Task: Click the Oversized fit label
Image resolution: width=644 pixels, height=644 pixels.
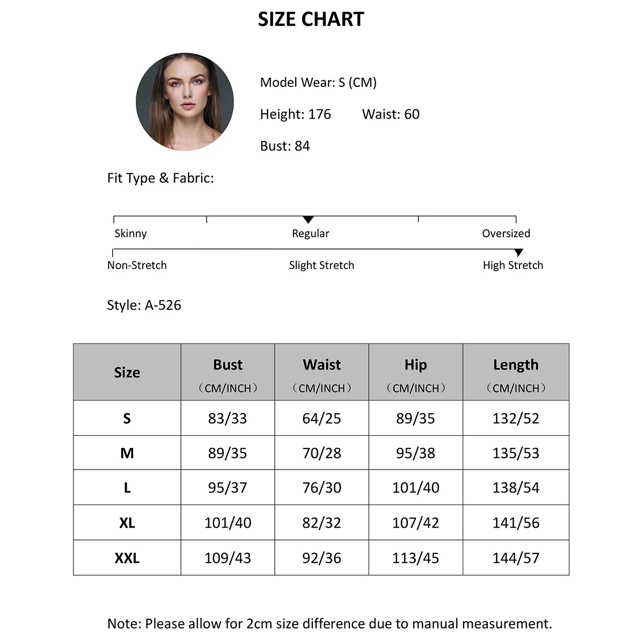Action: point(506,233)
